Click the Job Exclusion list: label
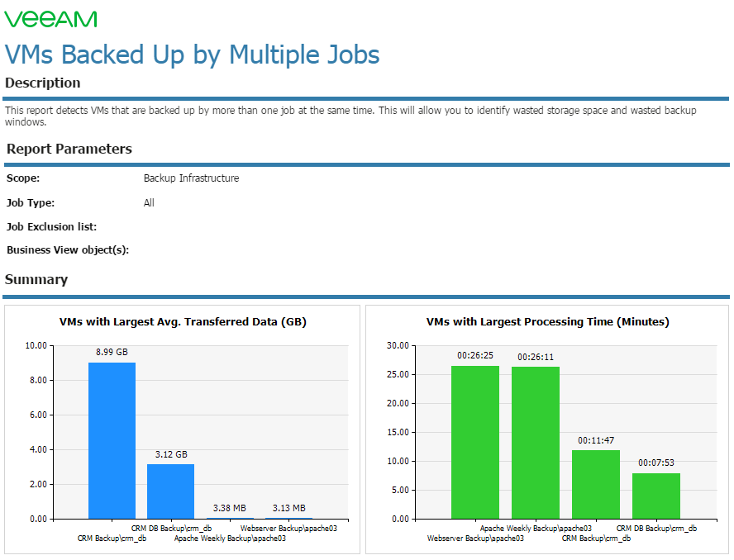 point(51,227)
